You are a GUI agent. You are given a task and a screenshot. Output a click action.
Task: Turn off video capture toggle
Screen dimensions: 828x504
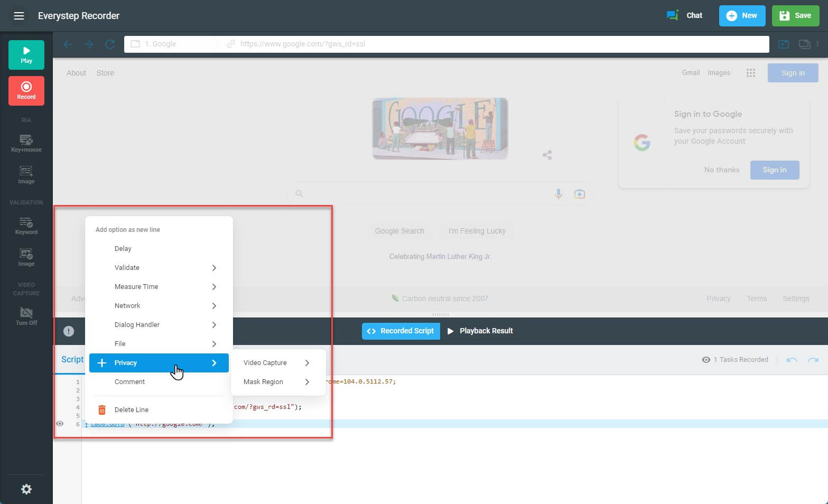click(x=26, y=315)
